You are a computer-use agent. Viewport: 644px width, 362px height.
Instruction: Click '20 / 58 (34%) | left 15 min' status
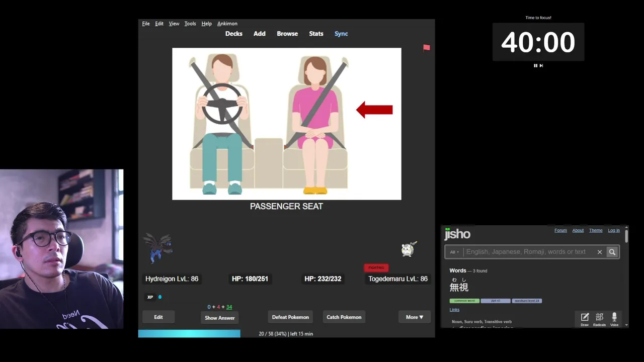[x=286, y=334]
